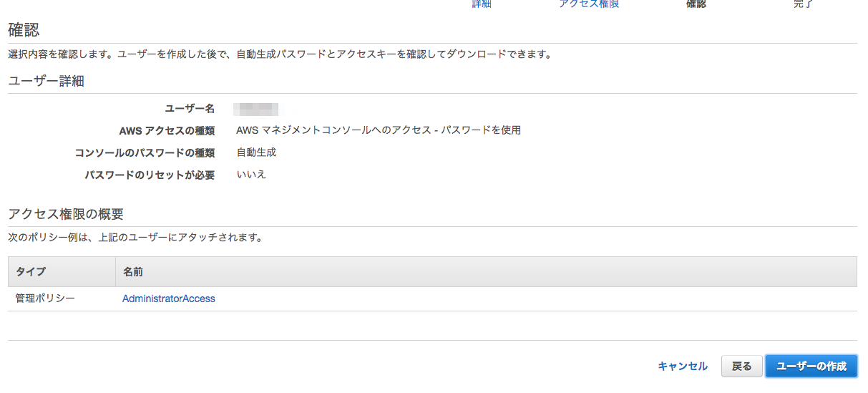Screen dimensions: 868x393
Task: Go back with the 戻る button
Action: [741, 366]
